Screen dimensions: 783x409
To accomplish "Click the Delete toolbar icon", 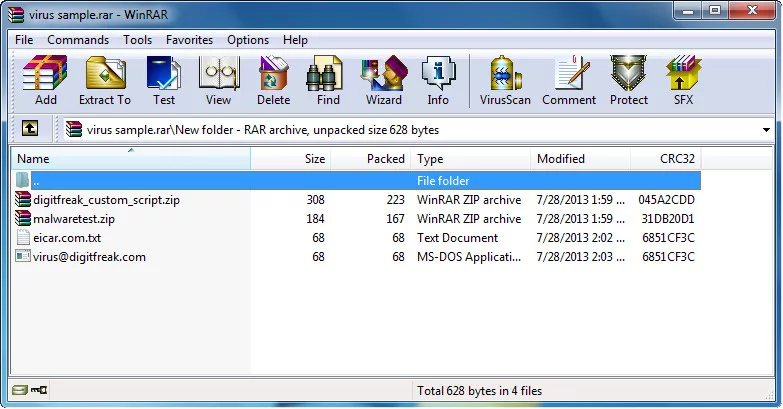I will 274,73.
